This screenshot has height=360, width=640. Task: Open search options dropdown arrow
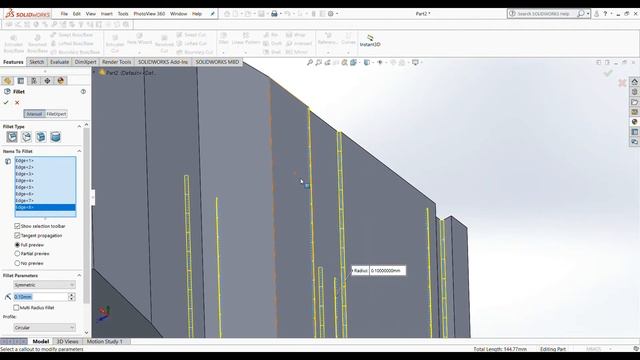pyautogui.click(x=588, y=14)
